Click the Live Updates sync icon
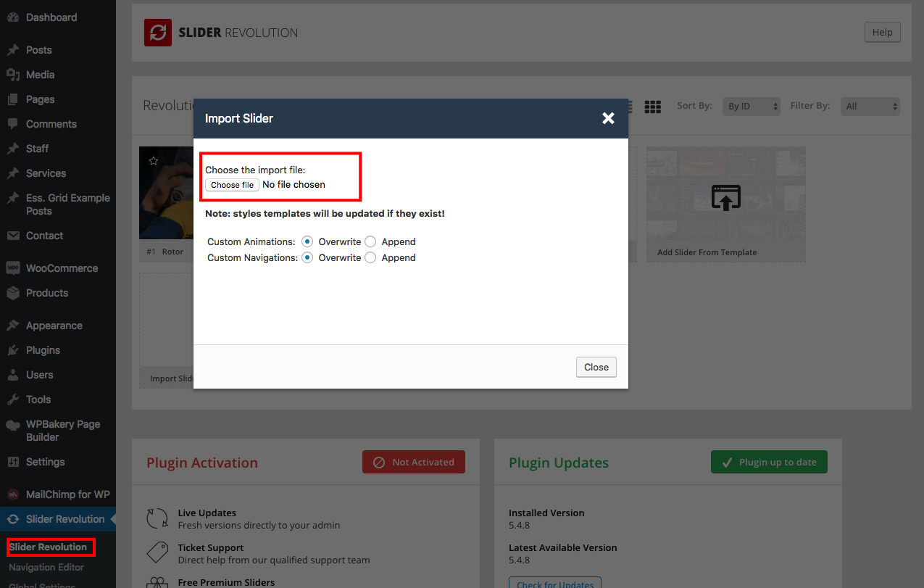The height and width of the screenshot is (588, 924). pyautogui.click(x=157, y=518)
